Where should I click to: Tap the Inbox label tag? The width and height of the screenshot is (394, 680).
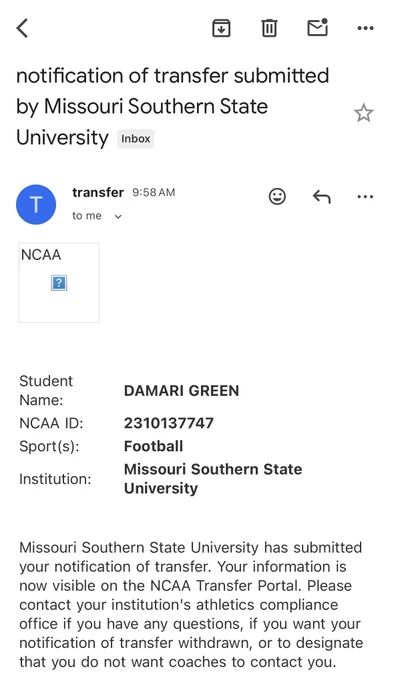(136, 139)
